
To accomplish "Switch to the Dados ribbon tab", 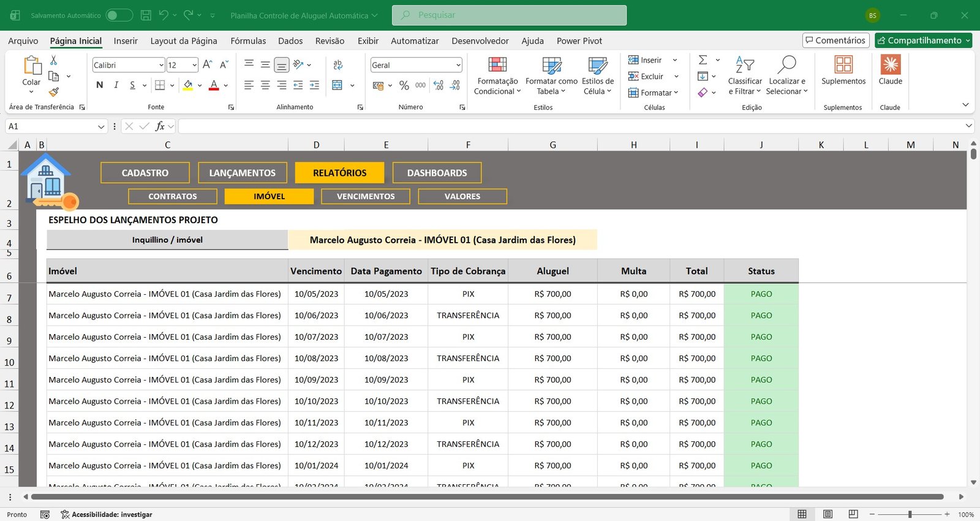I will [290, 40].
